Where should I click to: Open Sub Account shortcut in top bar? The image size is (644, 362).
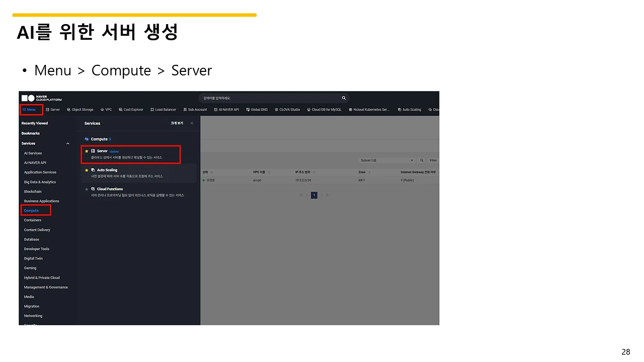[x=195, y=110]
